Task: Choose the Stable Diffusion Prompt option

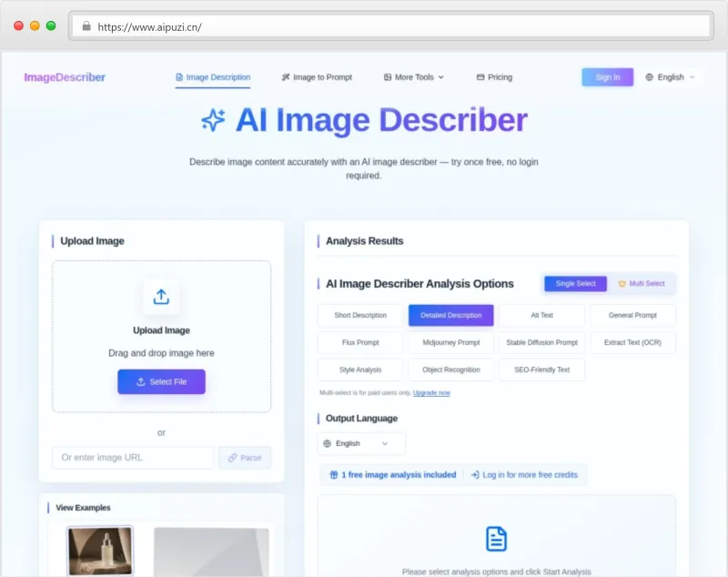Action: (x=541, y=342)
